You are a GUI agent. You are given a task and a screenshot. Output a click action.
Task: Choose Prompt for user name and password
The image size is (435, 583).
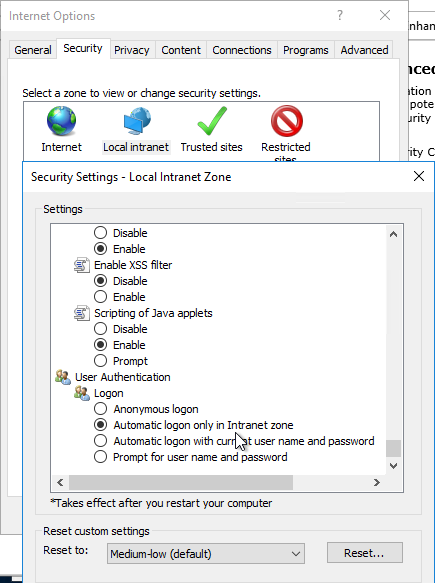point(100,457)
